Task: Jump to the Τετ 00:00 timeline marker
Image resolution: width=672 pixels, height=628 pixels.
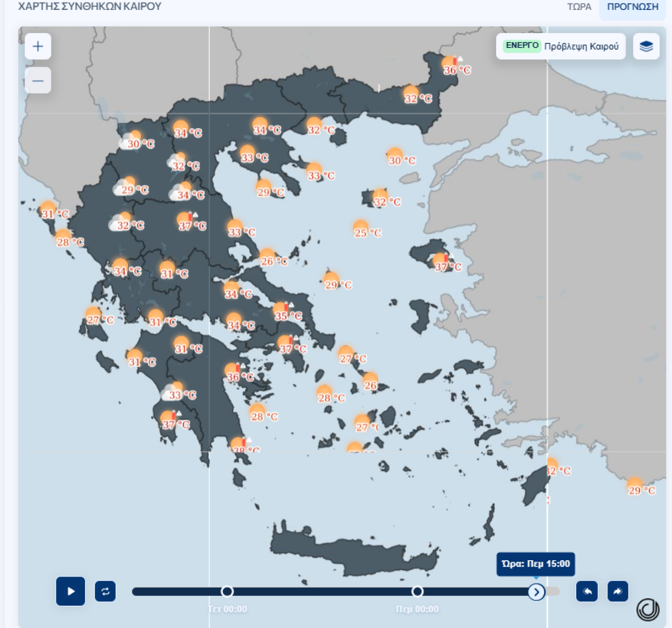Action: (x=227, y=591)
